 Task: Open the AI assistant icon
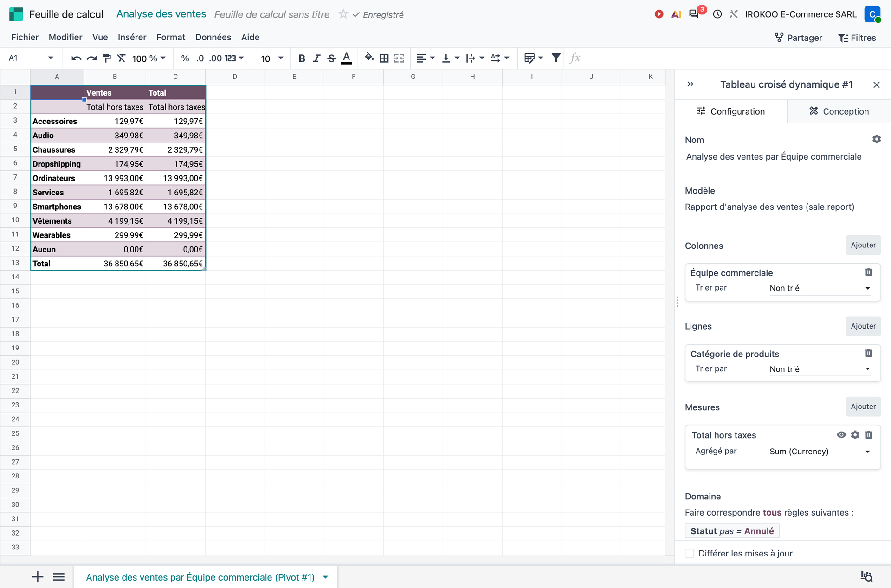(677, 14)
